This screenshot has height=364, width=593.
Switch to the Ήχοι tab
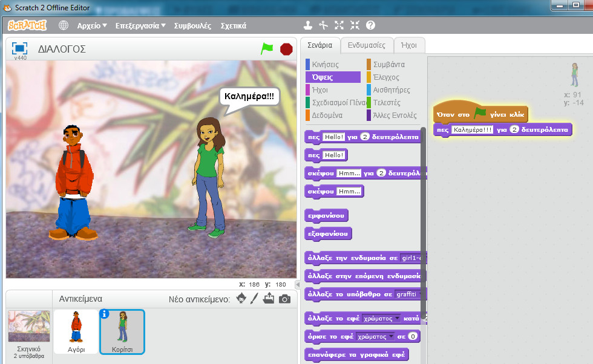408,45
